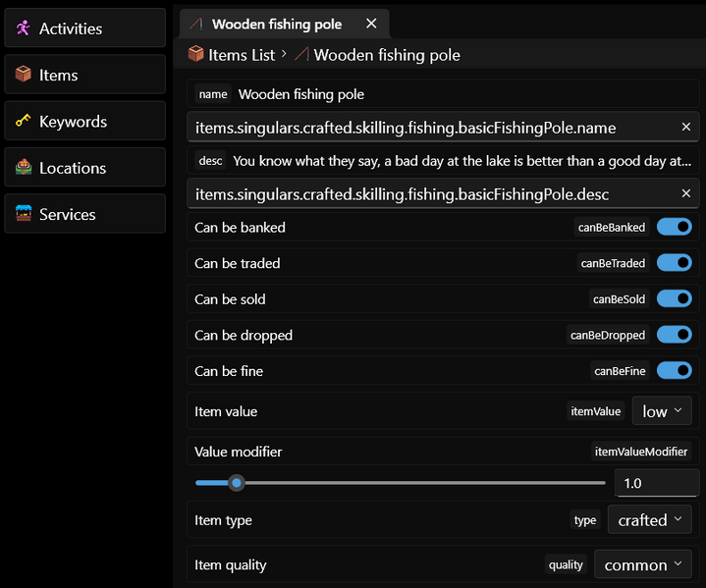Click the Value modifier number field showing 1.0

click(657, 483)
